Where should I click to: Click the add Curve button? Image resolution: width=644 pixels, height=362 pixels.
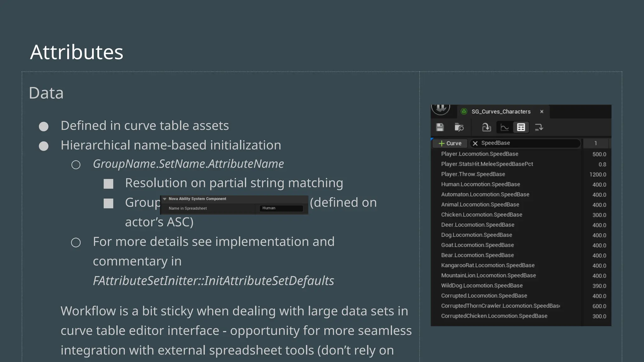[450, 143]
